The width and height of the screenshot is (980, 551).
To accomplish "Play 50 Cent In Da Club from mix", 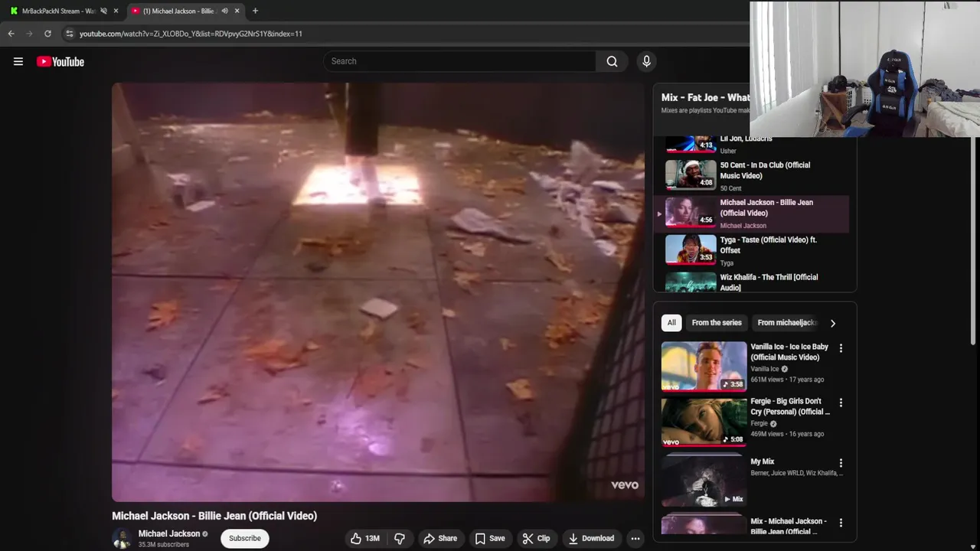I will coord(752,175).
